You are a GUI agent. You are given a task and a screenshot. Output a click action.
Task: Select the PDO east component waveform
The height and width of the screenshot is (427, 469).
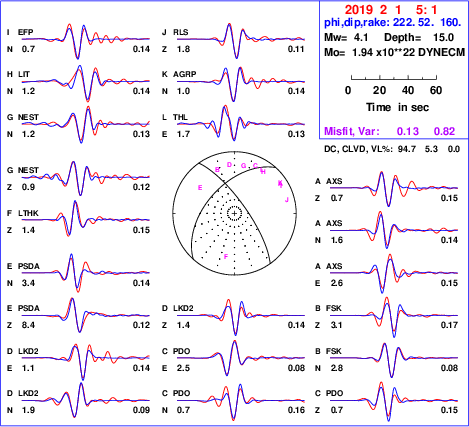click(241, 358)
